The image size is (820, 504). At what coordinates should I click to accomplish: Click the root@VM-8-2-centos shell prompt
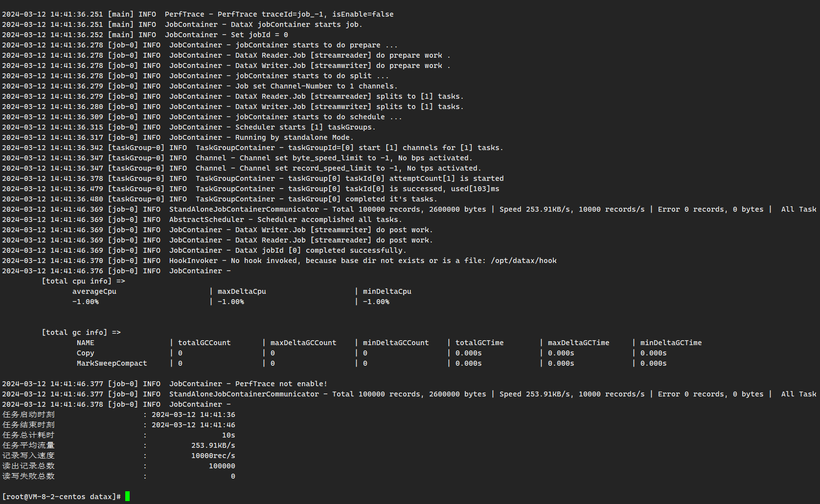61,497
